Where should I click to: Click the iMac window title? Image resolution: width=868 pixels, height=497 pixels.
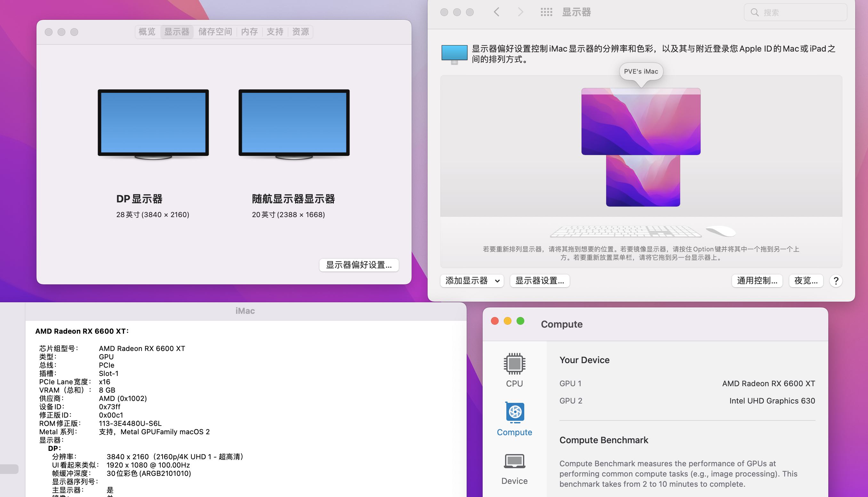point(245,311)
